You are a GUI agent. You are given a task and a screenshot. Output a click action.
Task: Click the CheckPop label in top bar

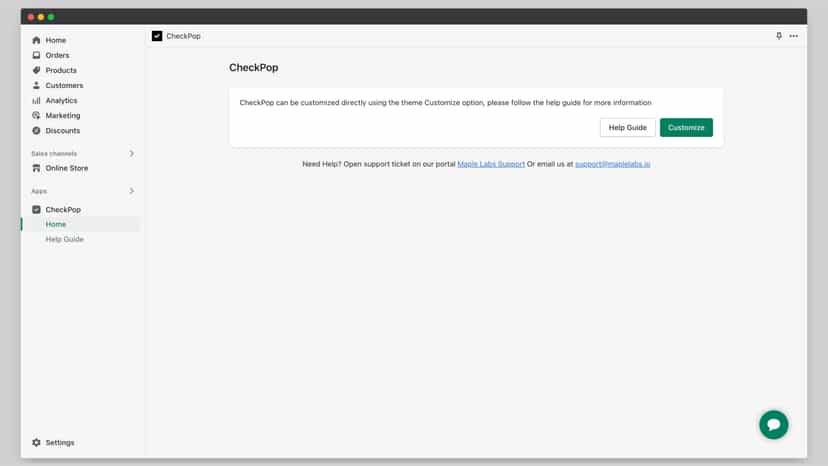(x=183, y=36)
